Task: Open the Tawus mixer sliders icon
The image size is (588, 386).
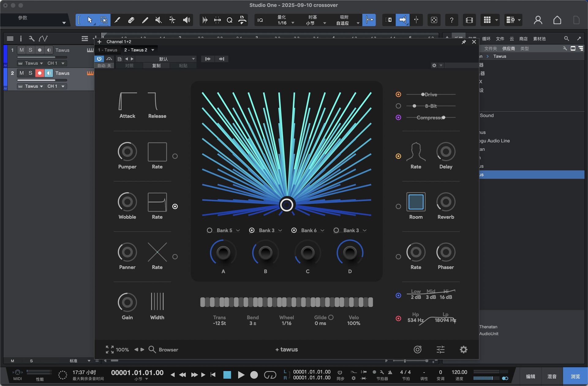Action: point(440,350)
